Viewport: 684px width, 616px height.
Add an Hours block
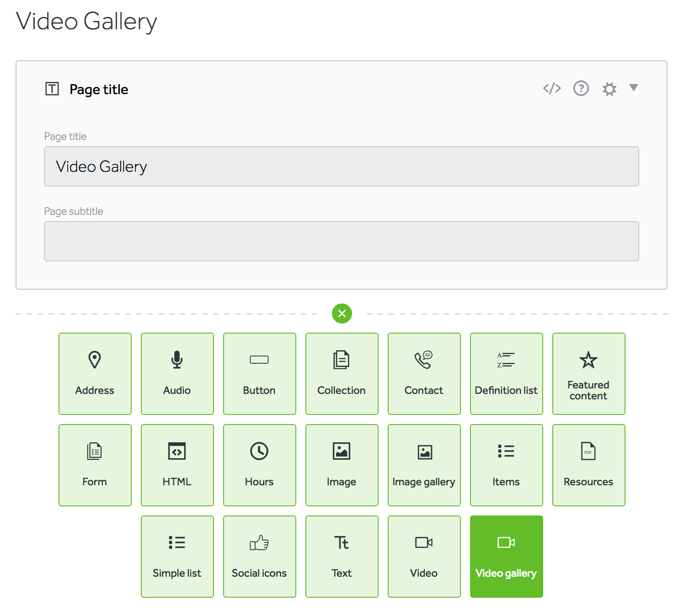pos(260,465)
